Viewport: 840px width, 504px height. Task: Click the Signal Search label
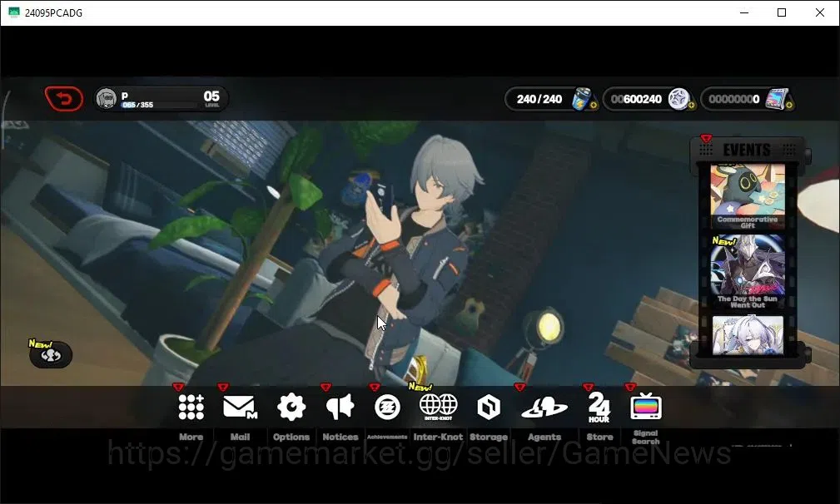645,437
